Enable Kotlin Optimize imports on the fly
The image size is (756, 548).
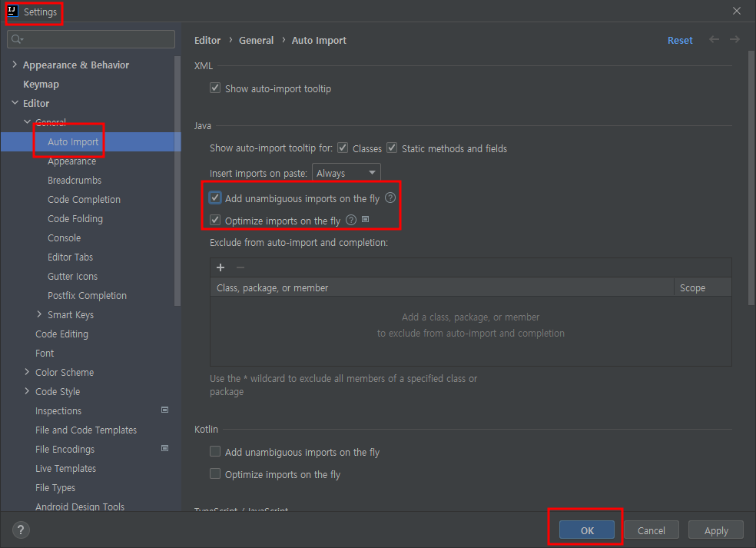tap(215, 473)
